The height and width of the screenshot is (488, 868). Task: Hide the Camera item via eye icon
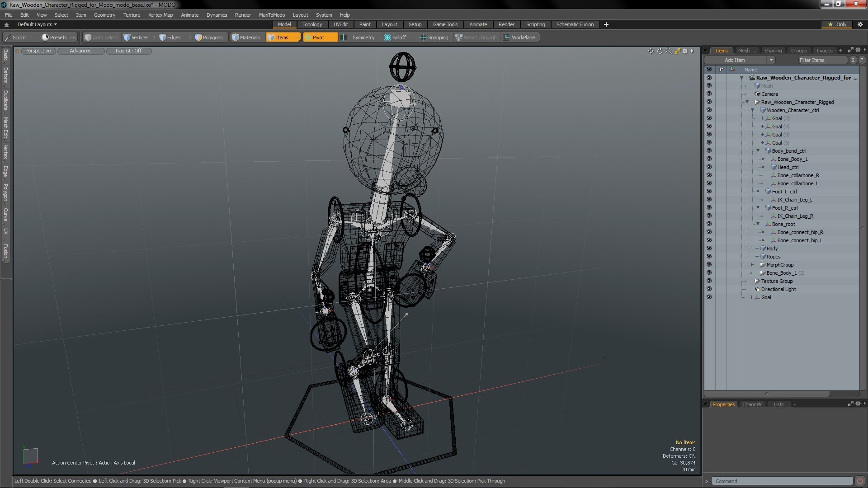click(x=709, y=94)
